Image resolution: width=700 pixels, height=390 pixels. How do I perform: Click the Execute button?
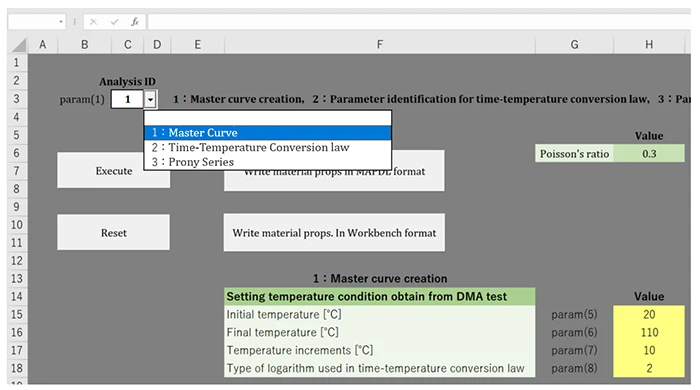click(x=113, y=170)
